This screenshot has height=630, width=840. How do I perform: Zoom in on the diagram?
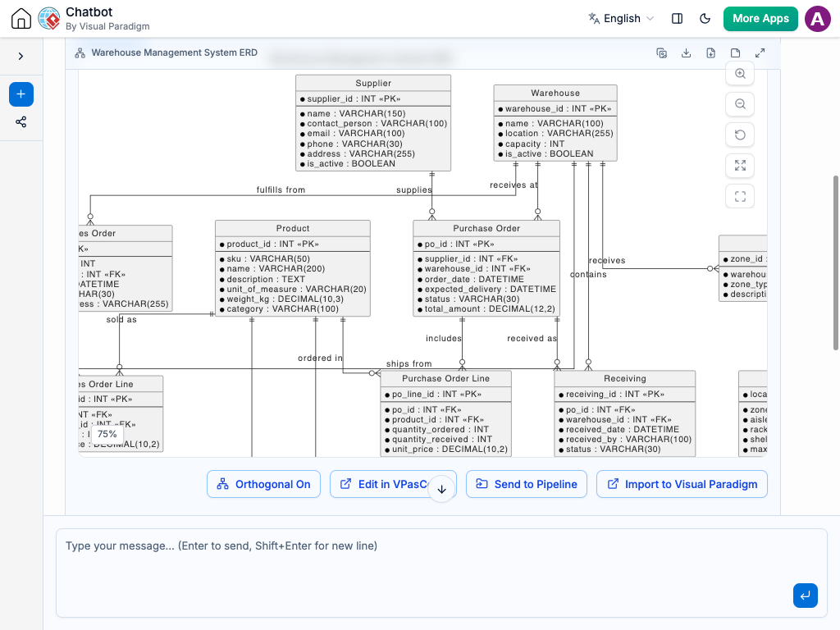pos(740,73)
